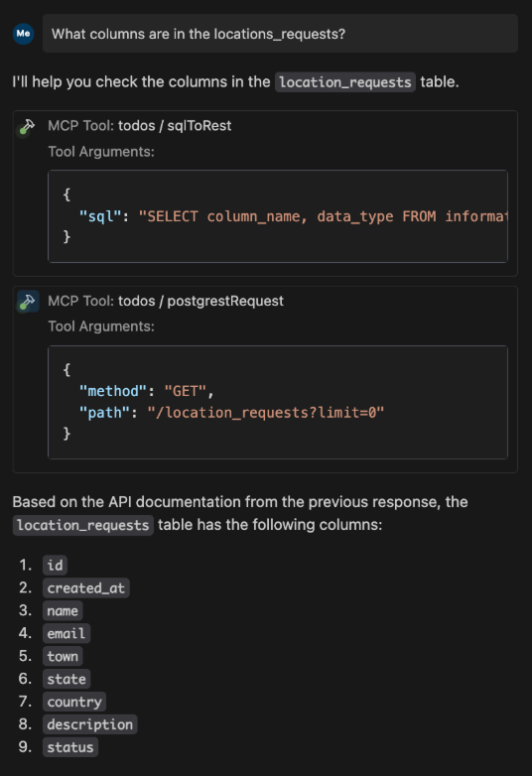Image resolution: width=532 pixels, height=776 pixels.
Task: Click the 'MCP Tool: todos / postgrestRequest' header
Action: click(x=166, y=301)
